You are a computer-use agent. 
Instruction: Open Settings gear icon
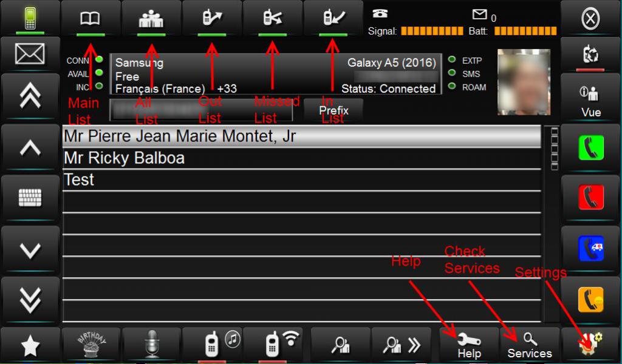590,344
